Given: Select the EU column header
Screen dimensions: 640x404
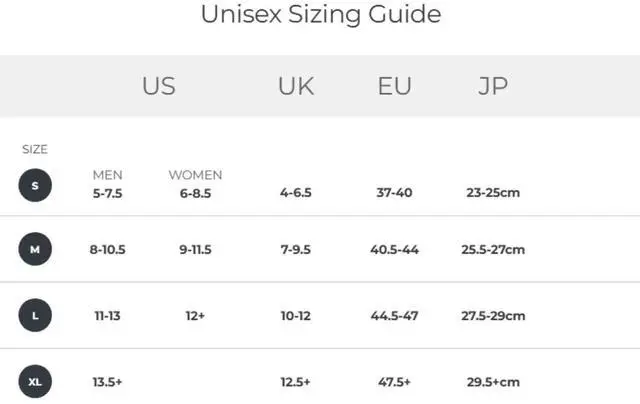Looking at the screenshot, I should point(394,86).
